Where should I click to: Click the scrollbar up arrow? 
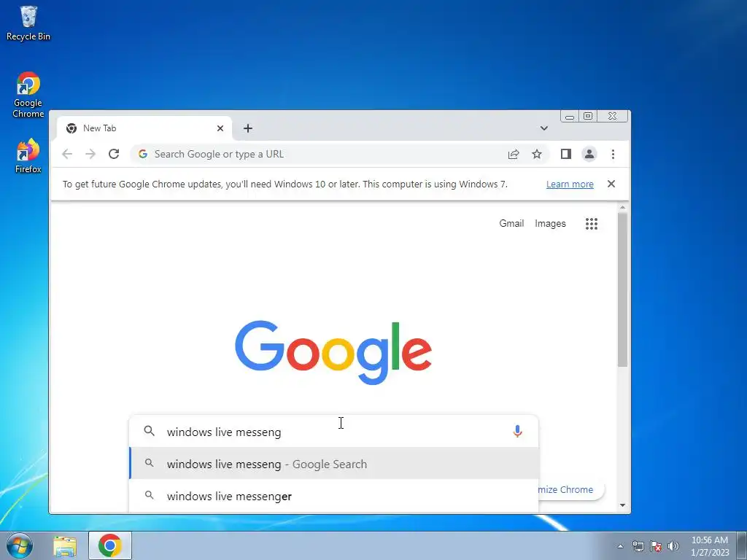(622, 208)
